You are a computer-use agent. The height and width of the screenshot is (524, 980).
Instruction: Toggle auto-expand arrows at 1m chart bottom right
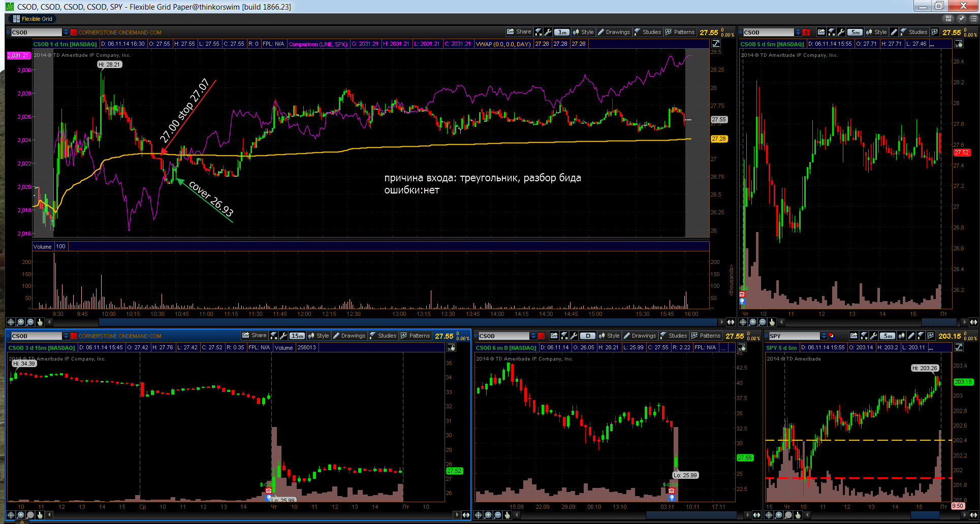tap(731, 322)
